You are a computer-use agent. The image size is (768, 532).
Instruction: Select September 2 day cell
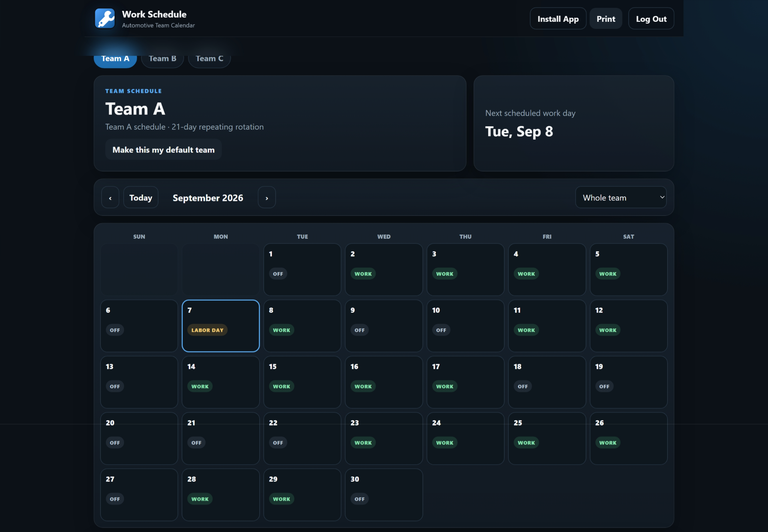coord(384,270)
